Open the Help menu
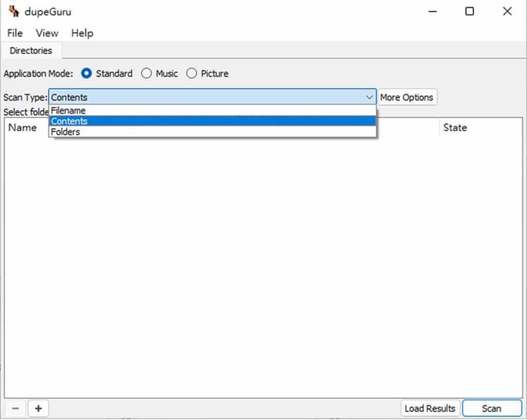Viewport: 527px width, 420px height. click(82, 33)
